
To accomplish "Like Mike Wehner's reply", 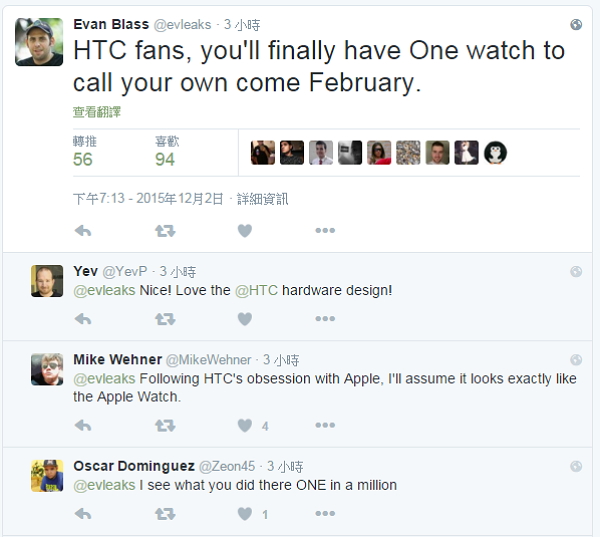I will (245, 426).
